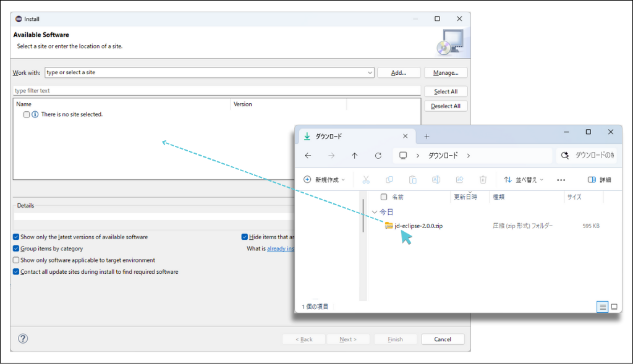
Task: Collapse the 今日 group
Action: click(375, 212)
